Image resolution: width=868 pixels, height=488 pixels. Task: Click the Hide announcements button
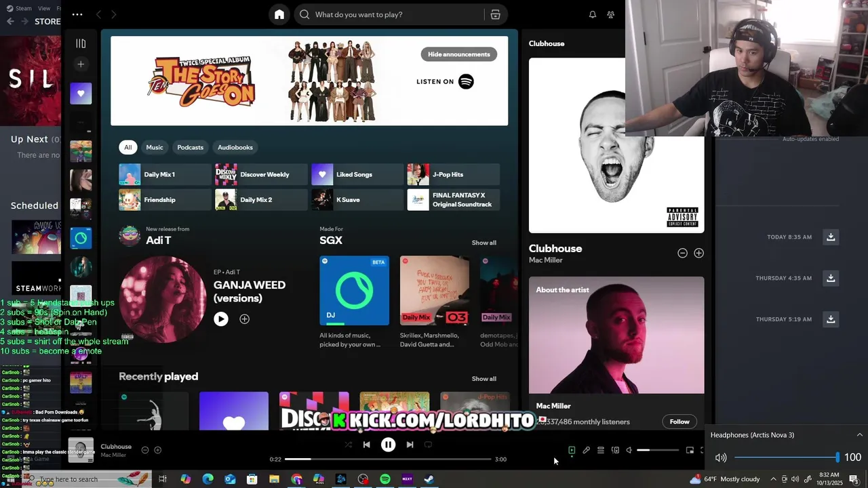[459, 54]
